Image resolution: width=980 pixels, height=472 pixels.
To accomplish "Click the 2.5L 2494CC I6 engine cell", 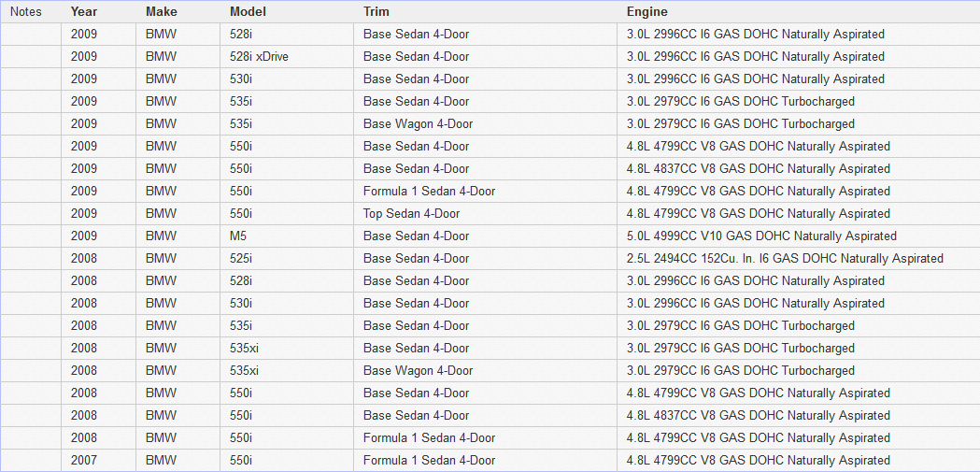I will [x=785, y=258].
